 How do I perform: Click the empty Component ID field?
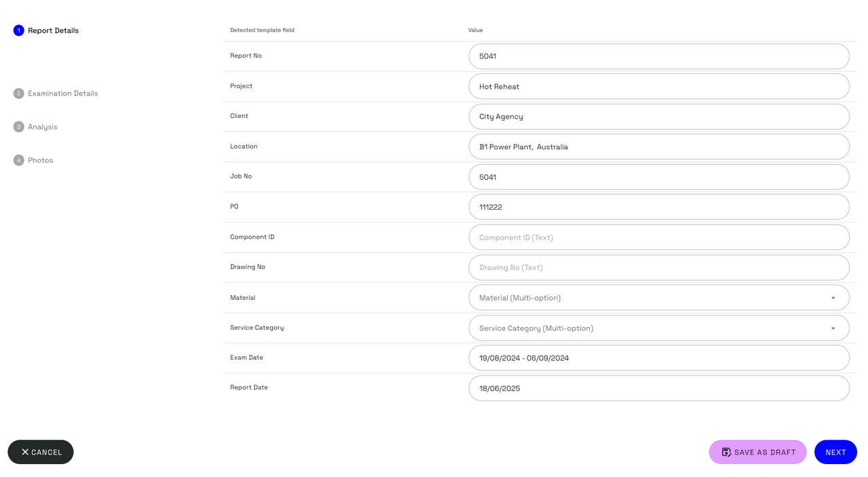658,237
